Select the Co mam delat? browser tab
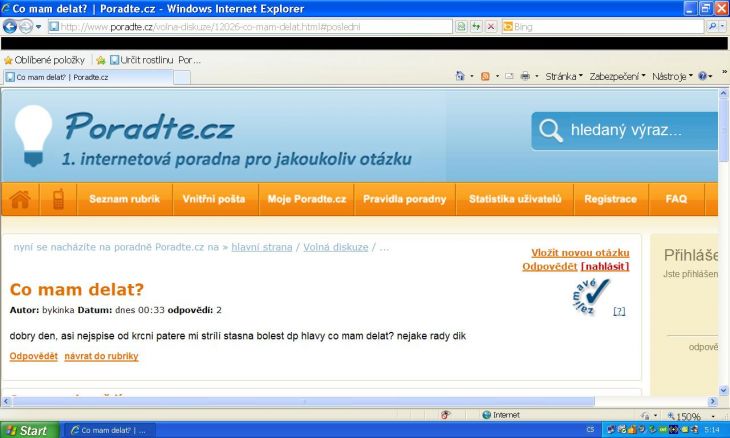The height and width of the screenshot is (438, 730). point(88,77)
